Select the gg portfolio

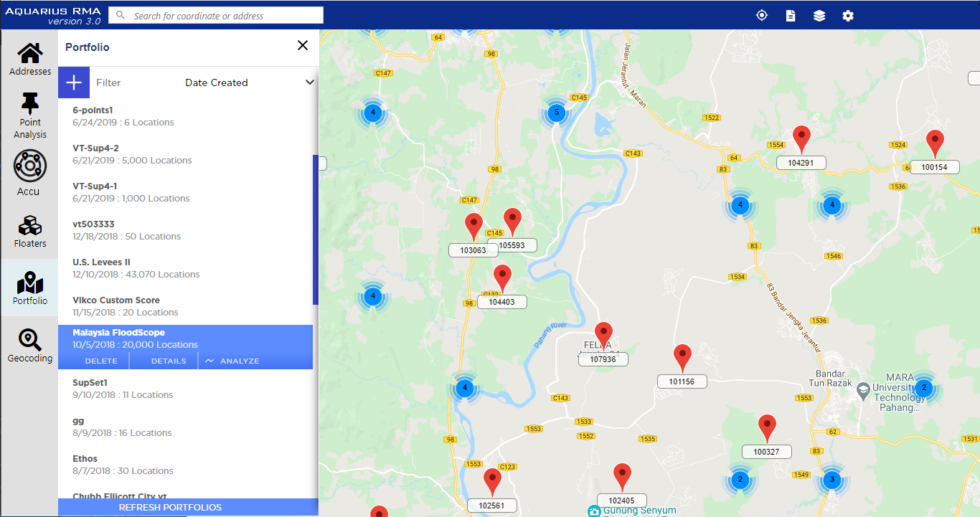(x=185, y=427)
